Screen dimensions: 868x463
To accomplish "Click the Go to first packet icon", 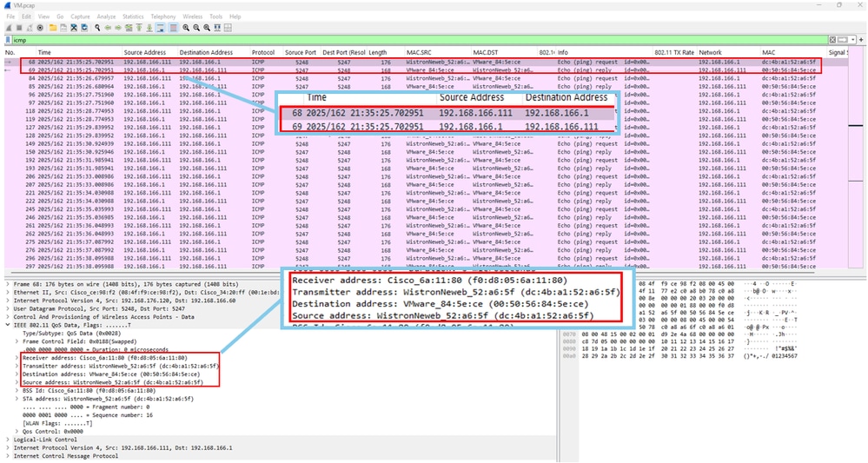I will [x=139, y=28].
